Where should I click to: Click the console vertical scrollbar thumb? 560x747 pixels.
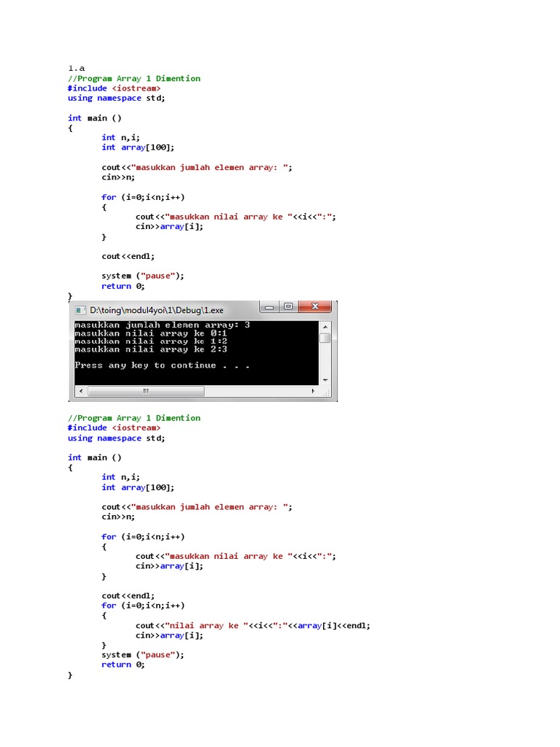(x=325, y=338)
